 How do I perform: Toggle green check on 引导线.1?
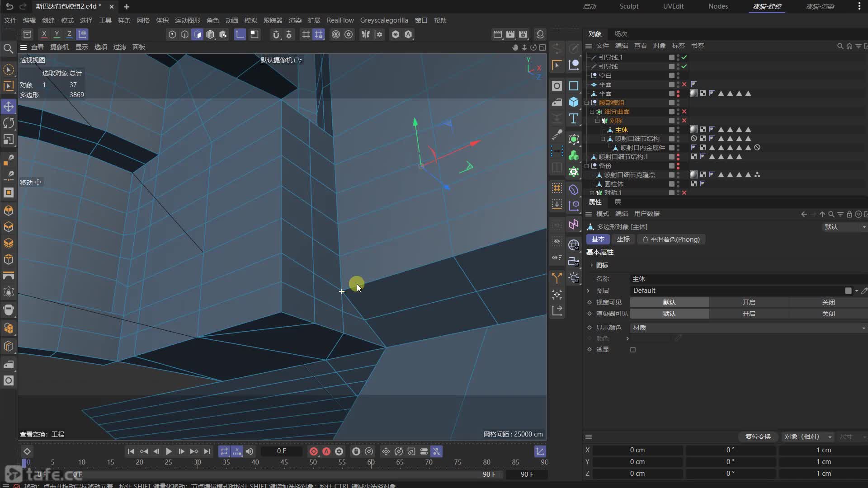pyautogui.click(x=684, y=57)
